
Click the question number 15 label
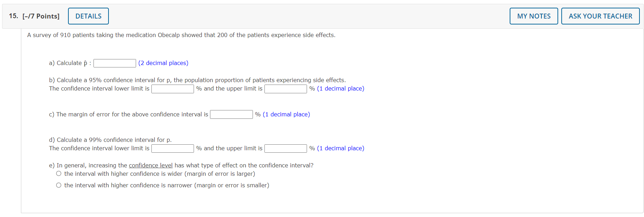(13, 16)
